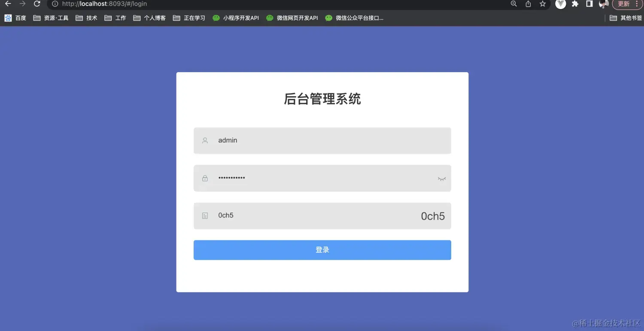Reload the page with refresh icon
This screenshot has width=644, height=331.
tap(37, 4)
